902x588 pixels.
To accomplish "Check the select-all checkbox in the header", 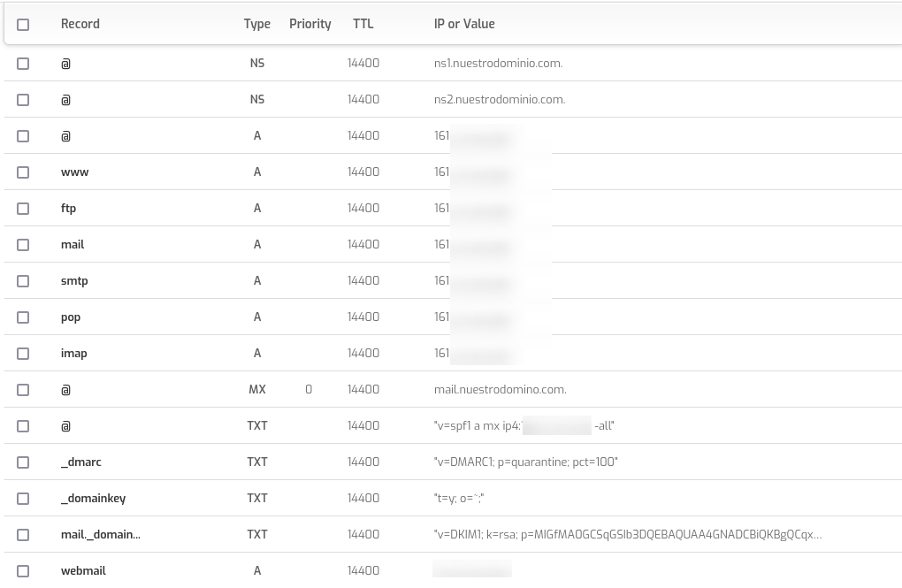I will 23,25.
